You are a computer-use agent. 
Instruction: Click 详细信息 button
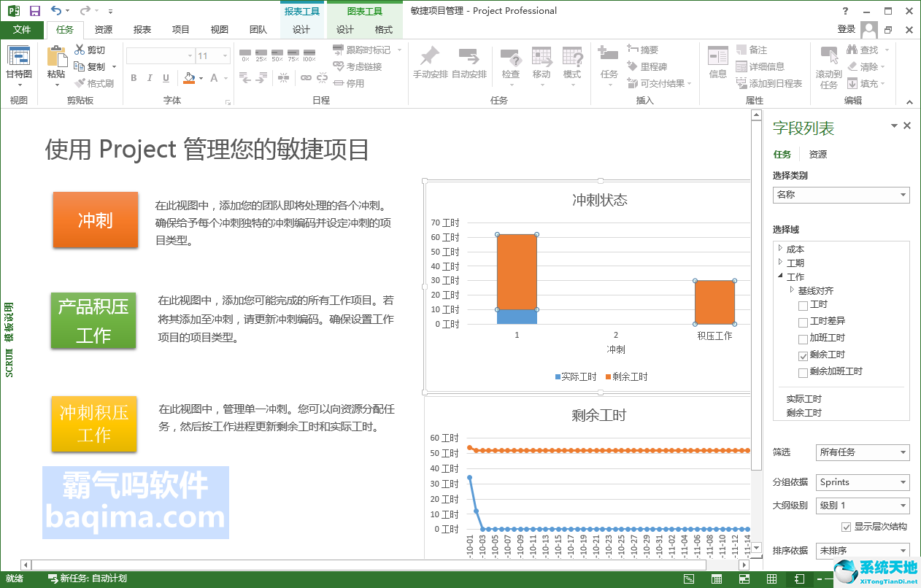[x=760, y=66]
